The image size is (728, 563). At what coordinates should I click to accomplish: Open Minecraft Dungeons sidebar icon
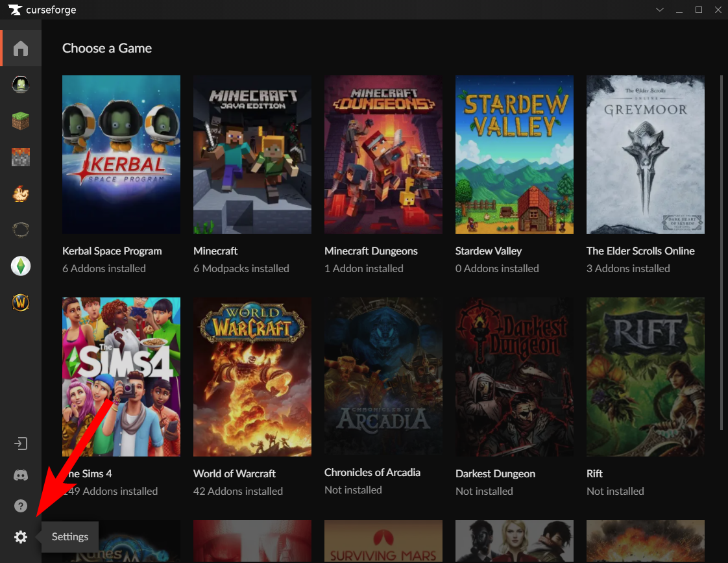pyautogui.click(x=20, y=157)
